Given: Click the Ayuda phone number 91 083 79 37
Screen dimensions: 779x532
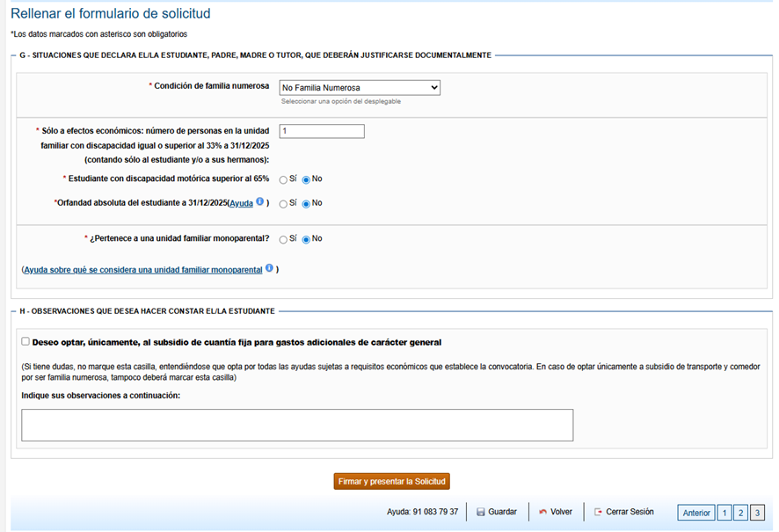Looking at the screenshot, I should coord(435,512).
